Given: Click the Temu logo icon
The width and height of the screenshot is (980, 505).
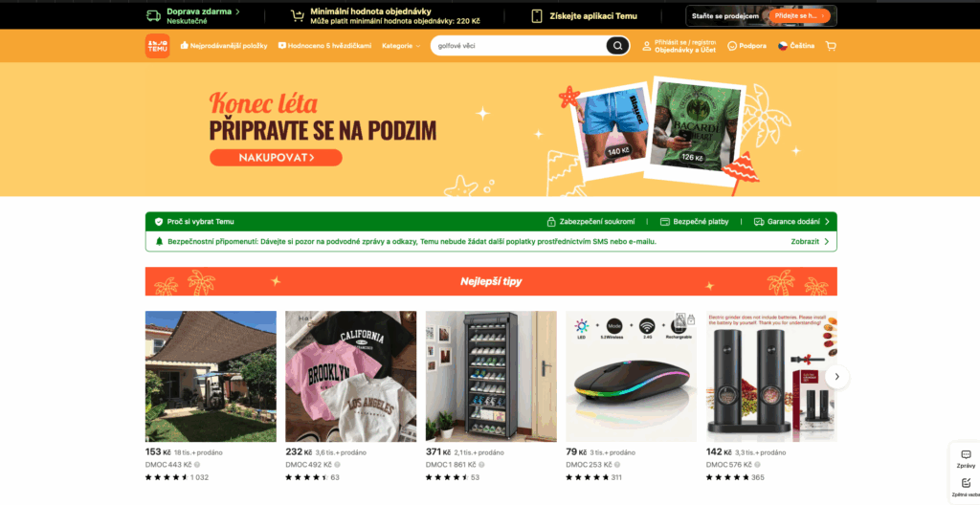Looking at the screenshot, I should click(x=158, y=46).
